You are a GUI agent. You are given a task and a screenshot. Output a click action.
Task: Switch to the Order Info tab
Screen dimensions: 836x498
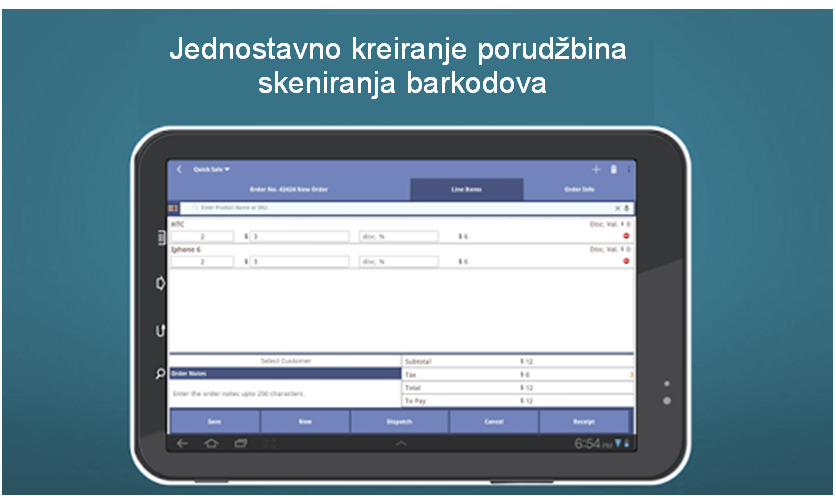coord(579,188)
